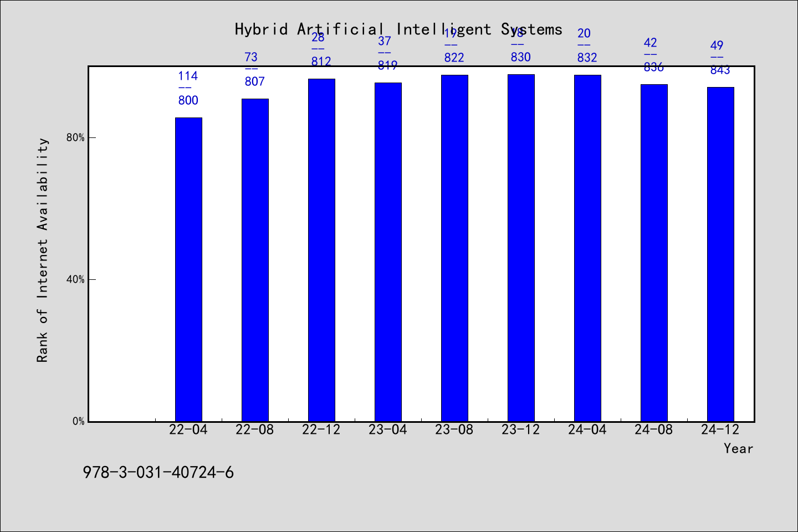The height and width of the screenshot is (532, 798).
Task: Select the blue bar for 22-08
Action: click(x=255, y=260)
